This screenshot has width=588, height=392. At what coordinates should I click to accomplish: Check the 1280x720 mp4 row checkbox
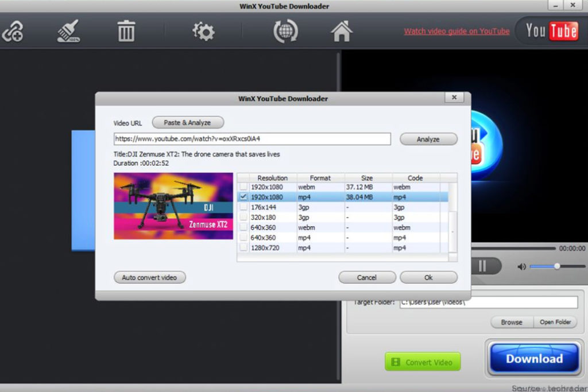click(243, 247)
